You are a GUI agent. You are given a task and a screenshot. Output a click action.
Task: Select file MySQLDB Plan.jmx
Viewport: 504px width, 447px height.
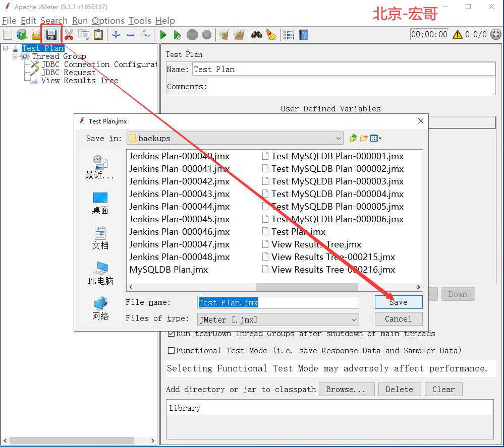point(169,270)
